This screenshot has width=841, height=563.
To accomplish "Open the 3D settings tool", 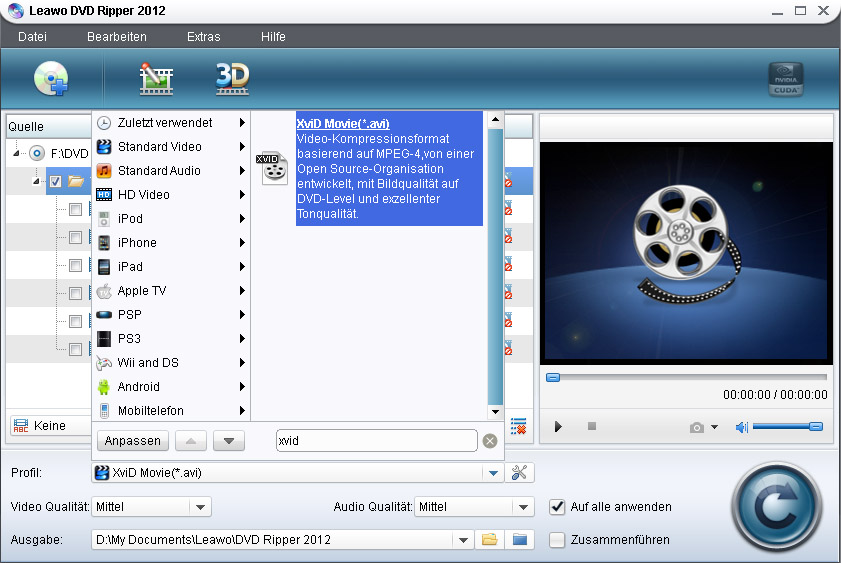I will point(232,78).
